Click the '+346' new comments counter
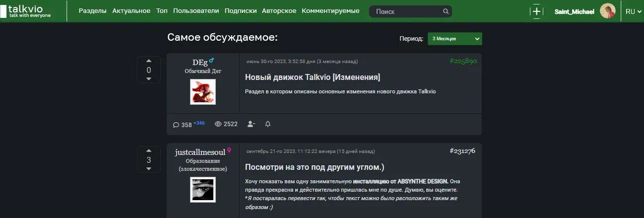The width and height of the screenshot is (644, 218). (199, 123)
